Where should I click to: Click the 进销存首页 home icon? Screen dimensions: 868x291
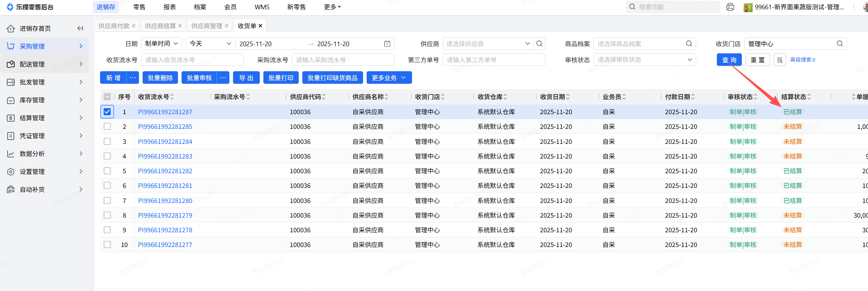[x=11, y=28]
